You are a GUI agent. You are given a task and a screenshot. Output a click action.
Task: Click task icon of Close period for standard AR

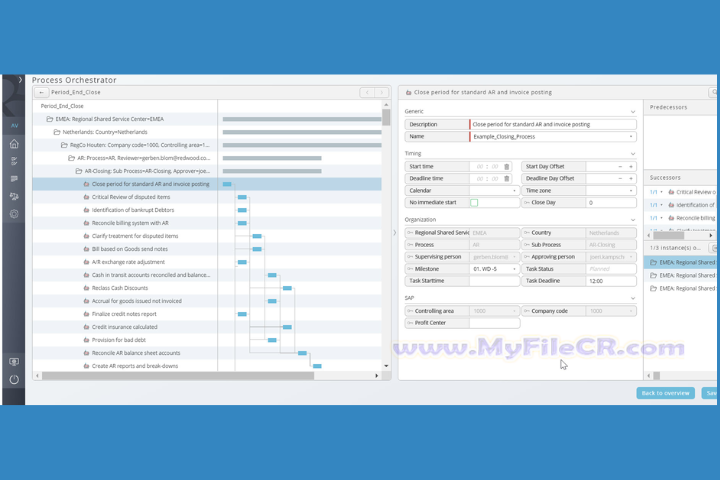(x=86, y=184)
